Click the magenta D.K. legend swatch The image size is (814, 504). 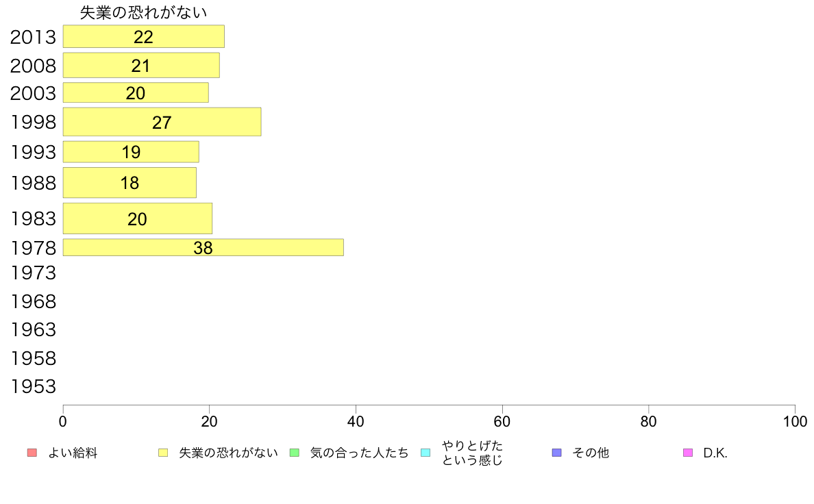[x=688, y=453]
